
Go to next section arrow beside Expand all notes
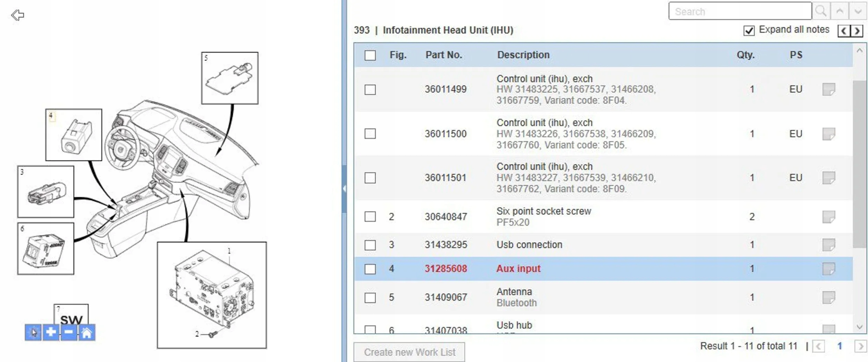857,31
